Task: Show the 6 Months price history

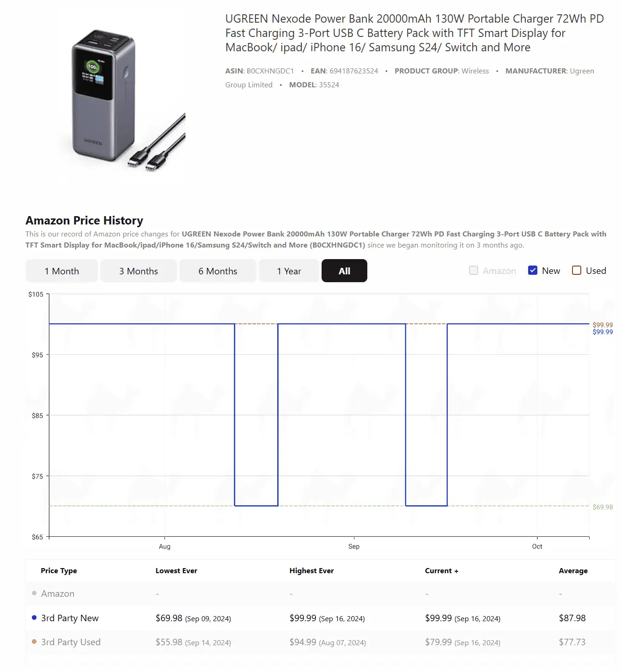Action: pyautogui.click(x=218, y=271)
